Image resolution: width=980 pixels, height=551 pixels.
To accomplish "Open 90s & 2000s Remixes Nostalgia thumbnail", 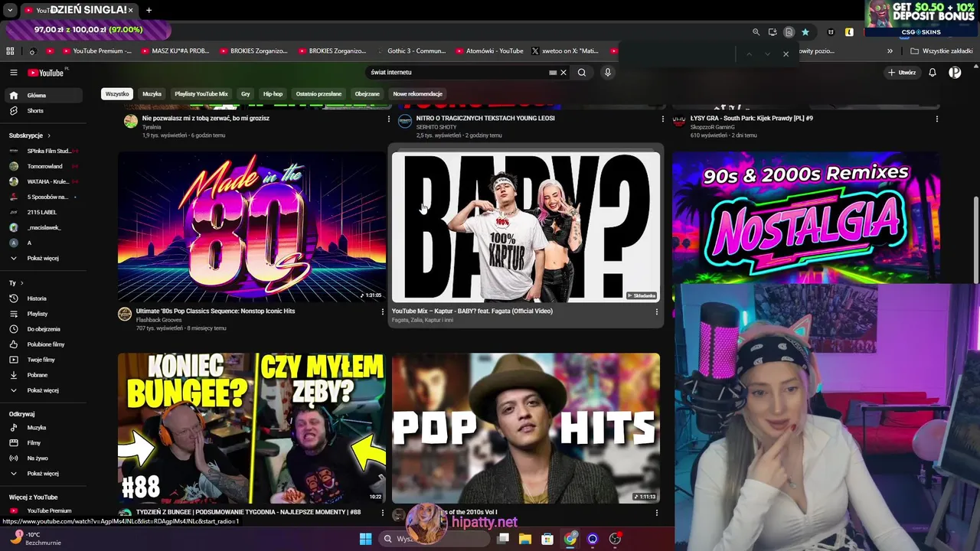I will (x=806, y=217).
